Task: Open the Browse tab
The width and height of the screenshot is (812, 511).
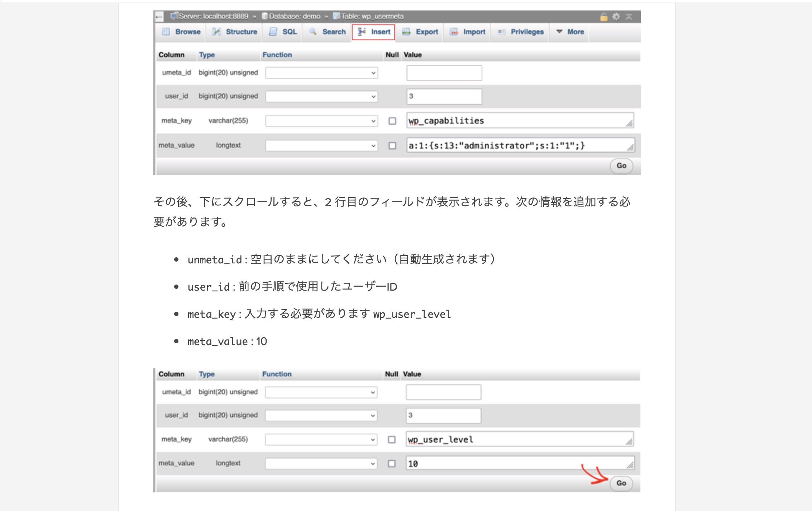Action: (181, 32)
